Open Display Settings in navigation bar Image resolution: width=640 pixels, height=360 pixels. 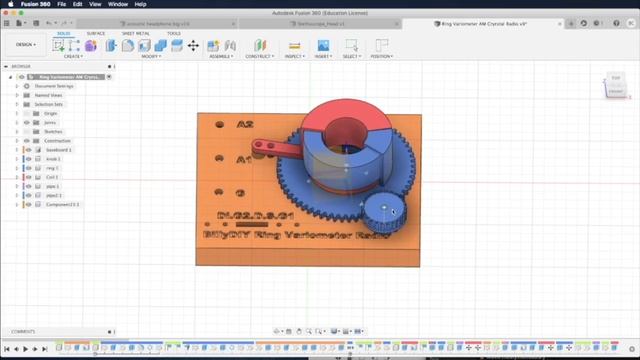coord(334,331)
